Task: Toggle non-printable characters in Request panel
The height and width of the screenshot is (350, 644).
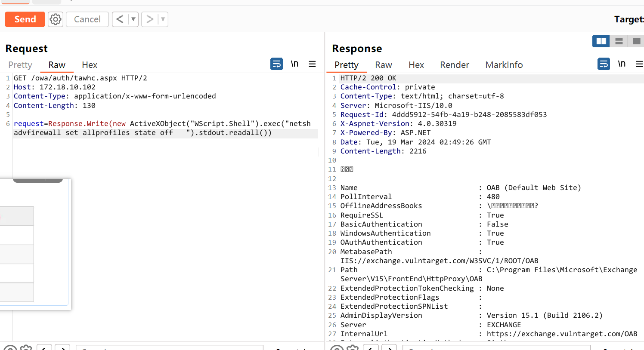Action: (x=294, y=64)
